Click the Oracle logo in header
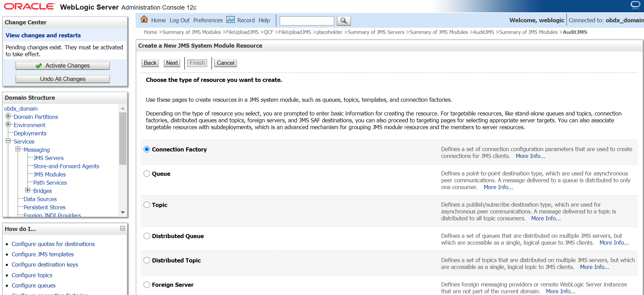The image size is (644, 295). [29, 7]
